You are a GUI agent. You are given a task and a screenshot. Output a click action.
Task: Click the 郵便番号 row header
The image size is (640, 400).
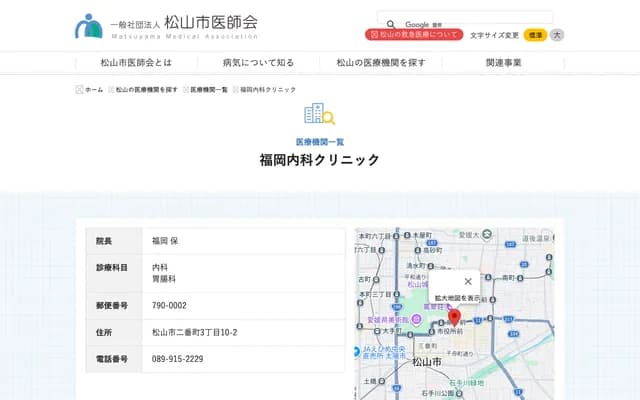pos(114,306)
